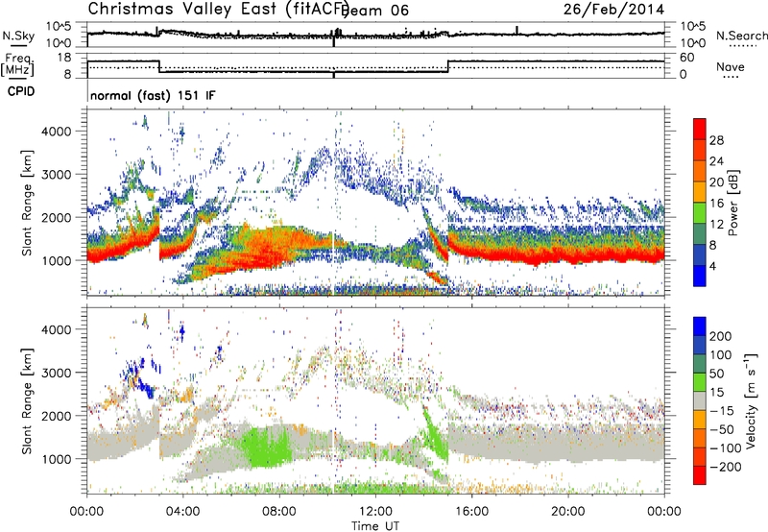The image size is (768, 532).
Task: Click the 3000 tick on the velocity panel
Action: pyautogui.click(x=56, y=373)
